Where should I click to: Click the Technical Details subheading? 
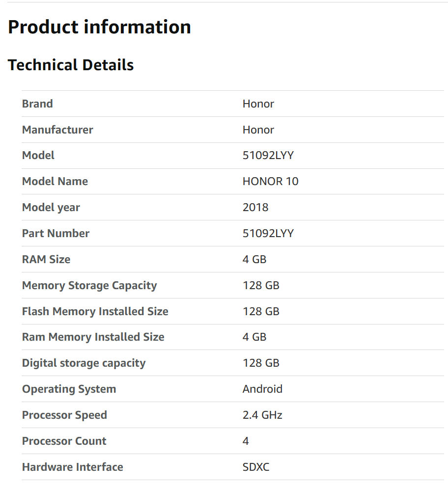pos(71,65)
